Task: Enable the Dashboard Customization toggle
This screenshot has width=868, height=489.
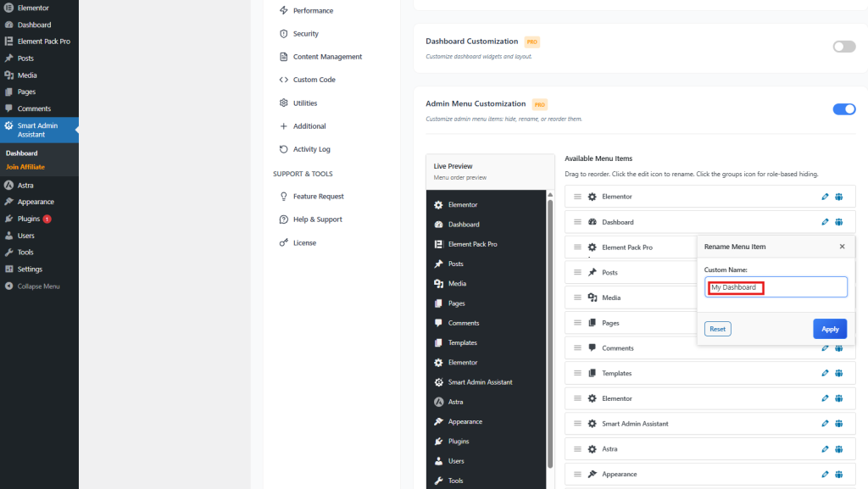Action: pos(844,47)
